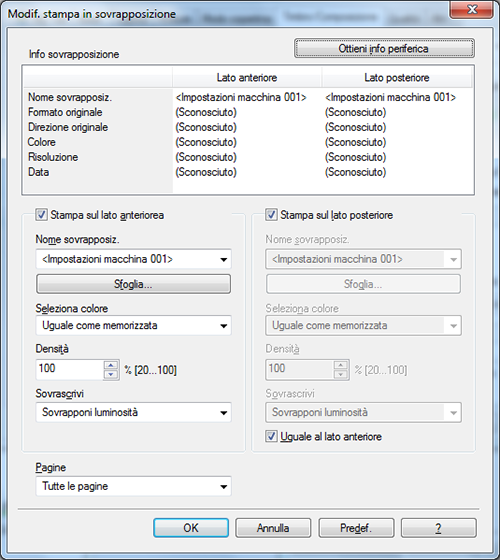Restore defaults with the Predef. button
This screenshot has height=560, width=500.
[x=356, y=528]
